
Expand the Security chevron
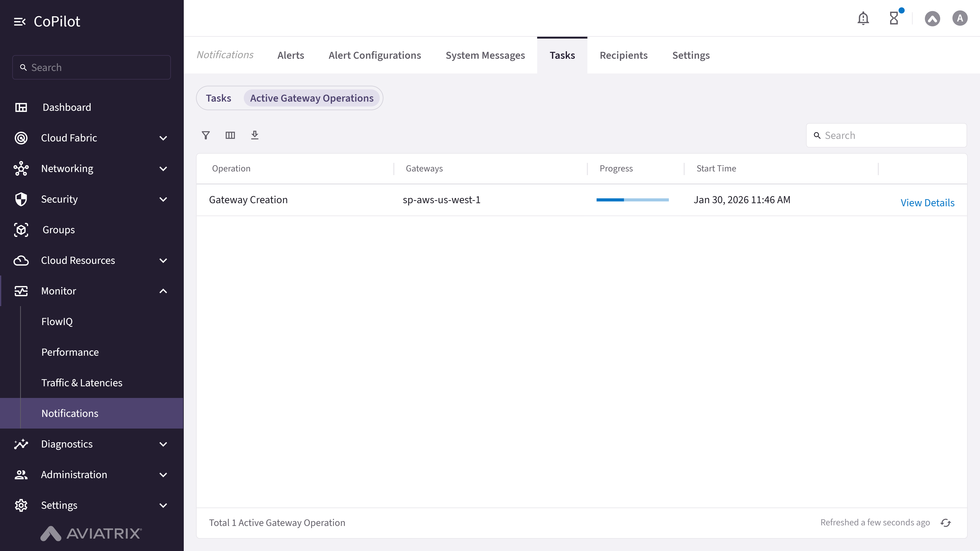(x=163, y=199)
